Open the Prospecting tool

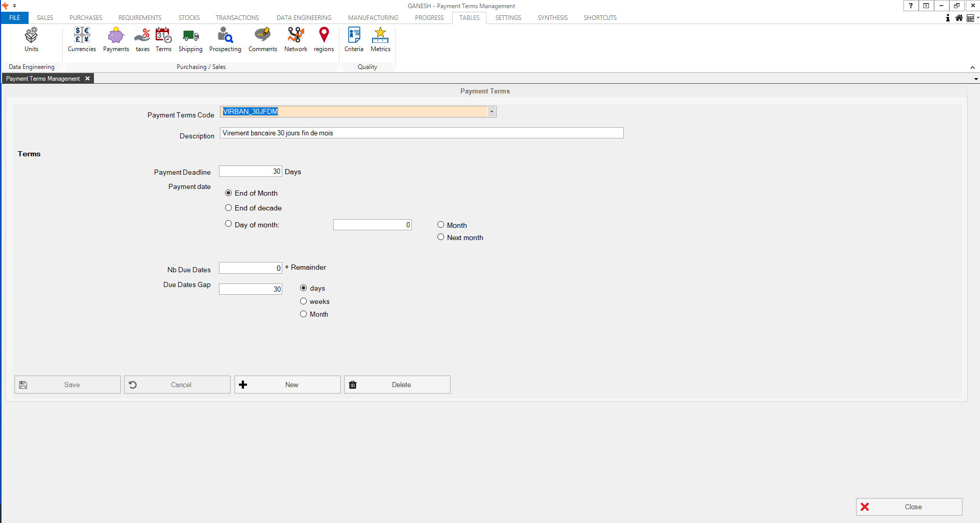pos(225,39)
